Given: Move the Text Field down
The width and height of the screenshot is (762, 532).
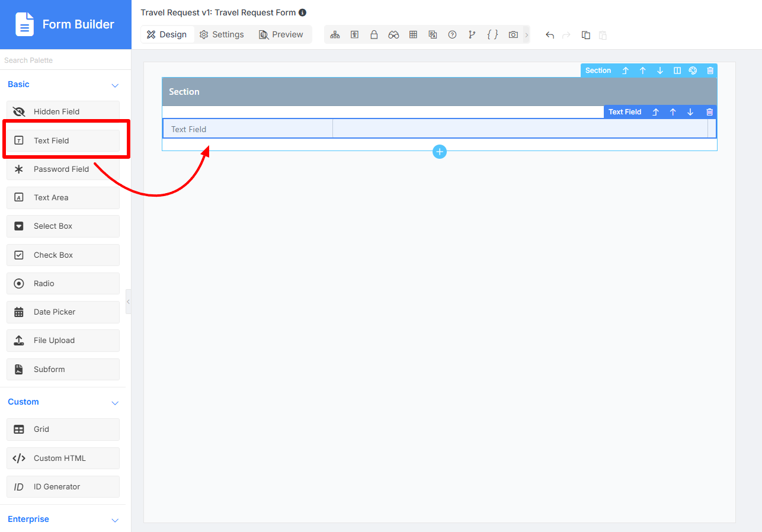Looking at the screenshot, I should point(690,112).
